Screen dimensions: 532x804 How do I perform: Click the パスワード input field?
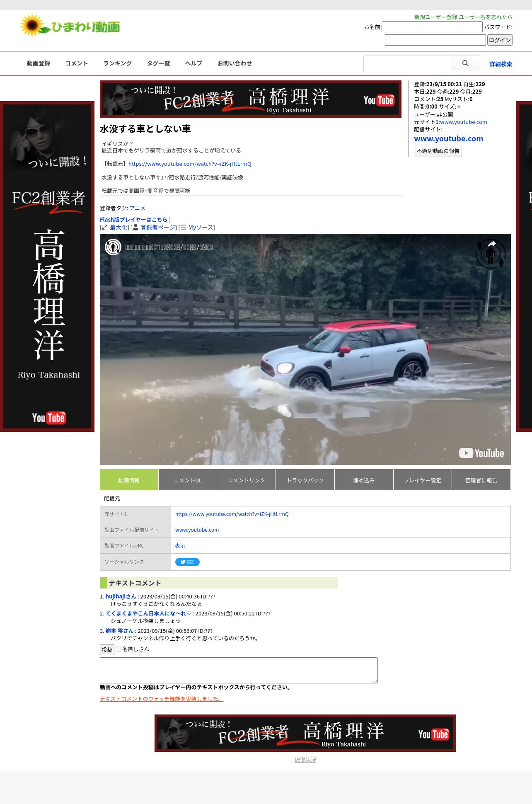[x=435, y=40]
